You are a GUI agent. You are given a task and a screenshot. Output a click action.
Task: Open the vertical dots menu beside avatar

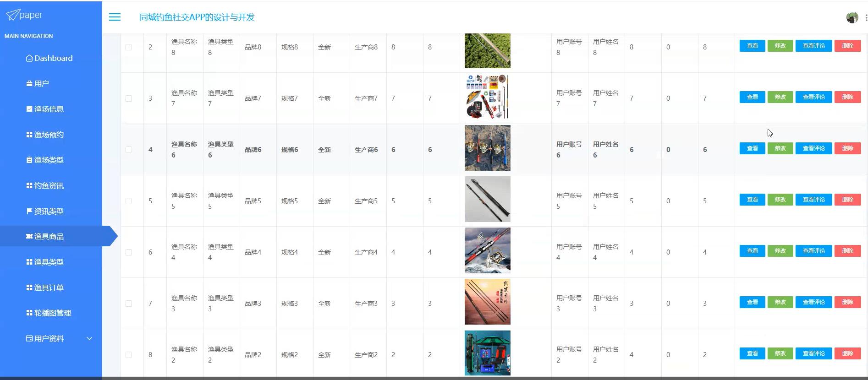866,17
